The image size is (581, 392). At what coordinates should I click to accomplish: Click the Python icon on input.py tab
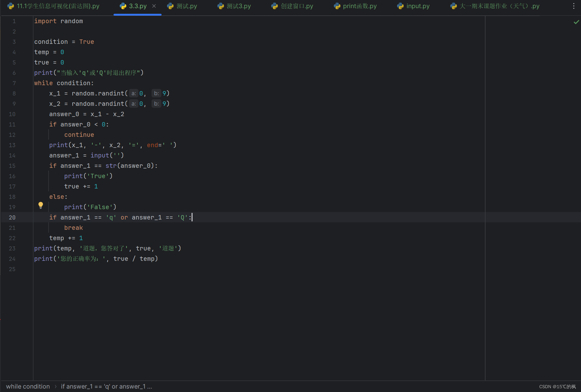pos(400,6)
